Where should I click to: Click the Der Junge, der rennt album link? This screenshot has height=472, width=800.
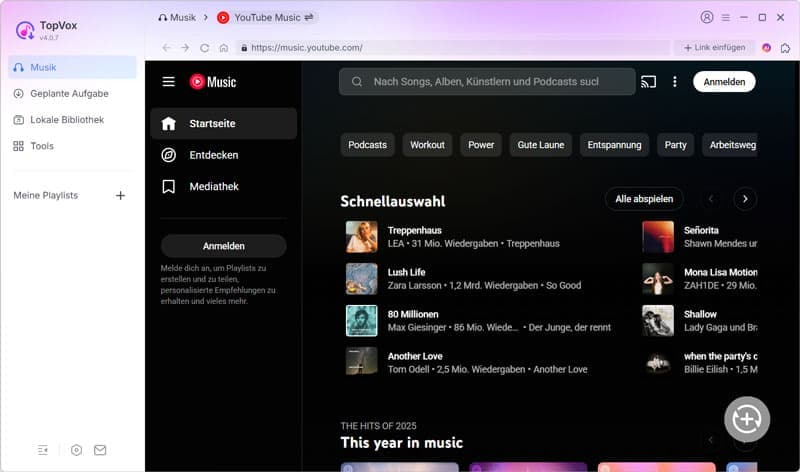click(x=569, y=328)
